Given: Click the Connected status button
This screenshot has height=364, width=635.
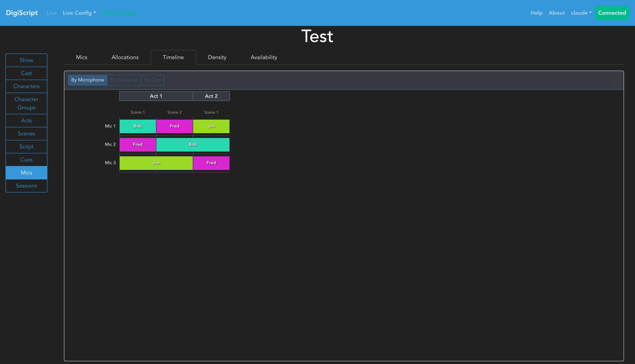Looking at the screenshot, I should pos(612,13).
